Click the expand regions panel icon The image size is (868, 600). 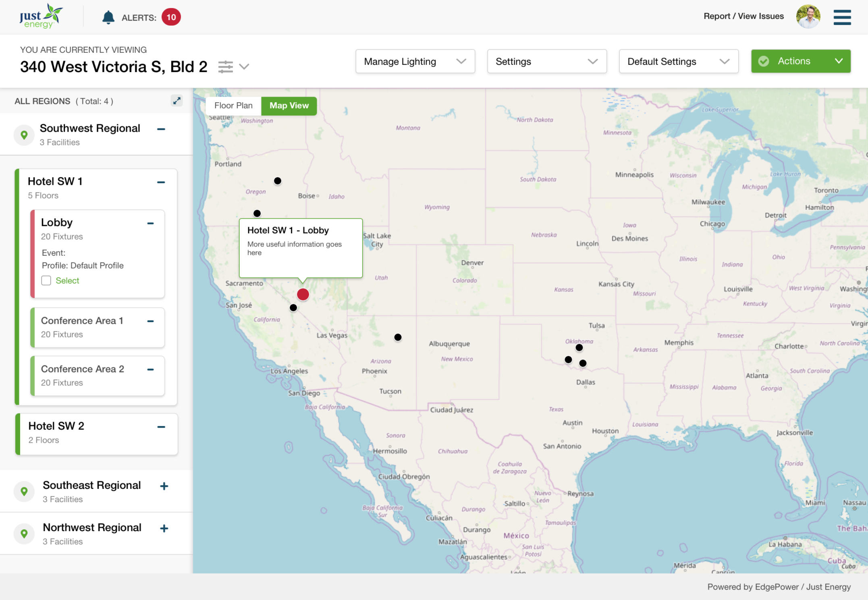click(x=177, y=101)
